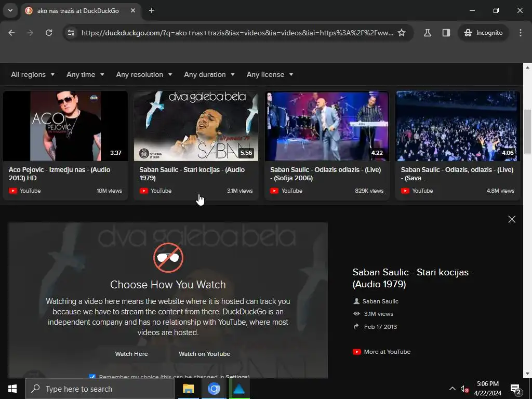Open Aco Pejovic Izmedju nas video thumbnail
532x399 pixels.
(65, 126)
